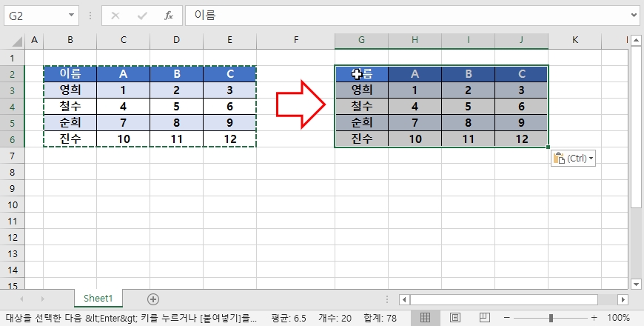Switch to Page Layout view
This screenshot has width=644, height=326.
(x=455, y=317)
